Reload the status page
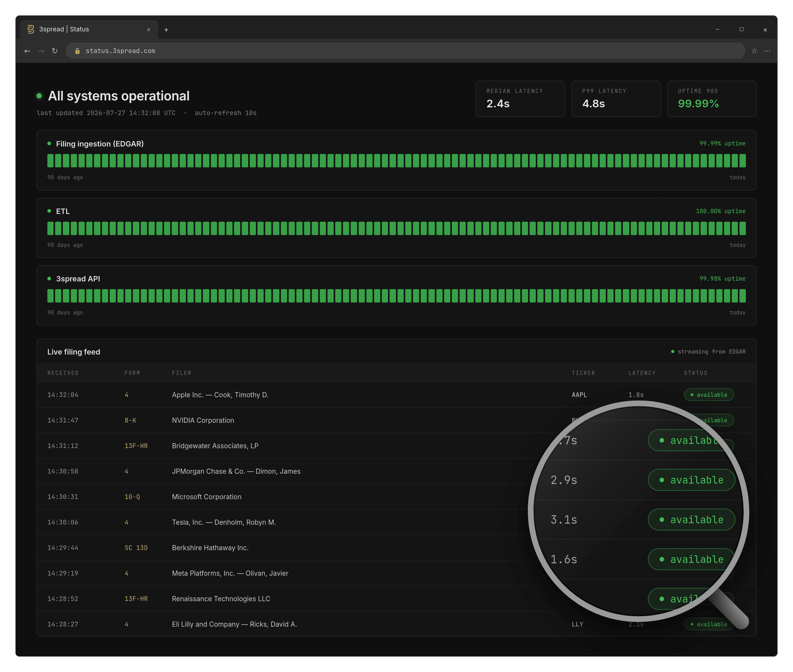The image size is (793, 672). click(55, 51)
